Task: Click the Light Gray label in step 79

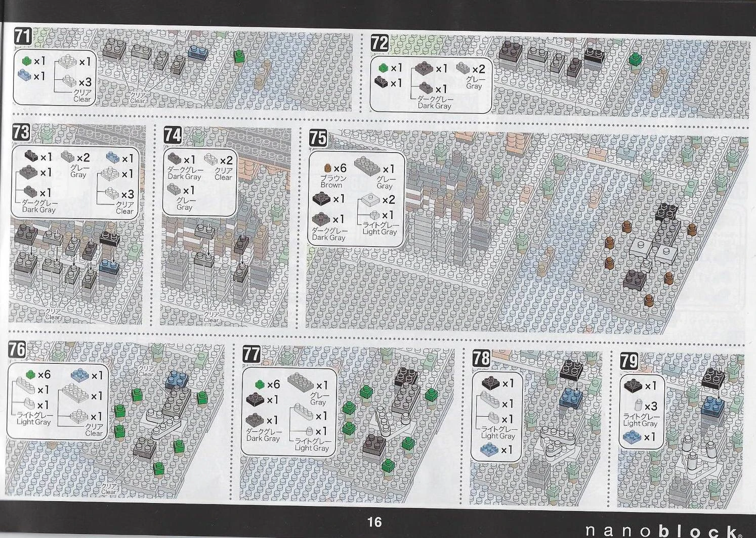Action: point(640,423)
